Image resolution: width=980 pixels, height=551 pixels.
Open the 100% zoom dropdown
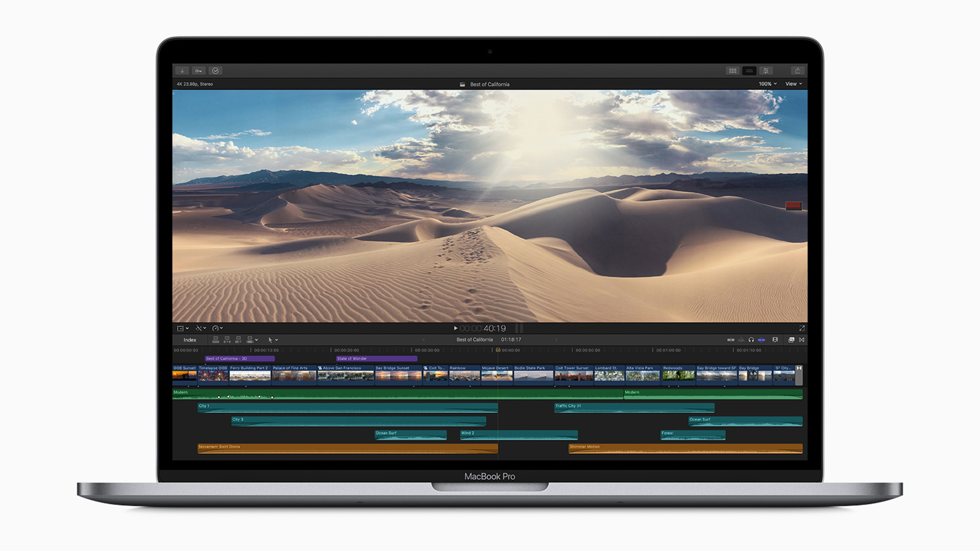pos(767,84)
